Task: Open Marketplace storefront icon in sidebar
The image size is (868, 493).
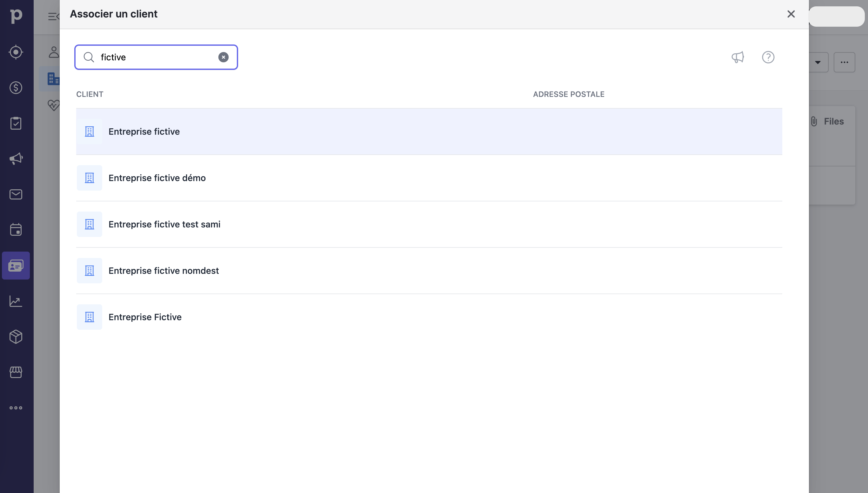Action: click(x=16, y=372)
